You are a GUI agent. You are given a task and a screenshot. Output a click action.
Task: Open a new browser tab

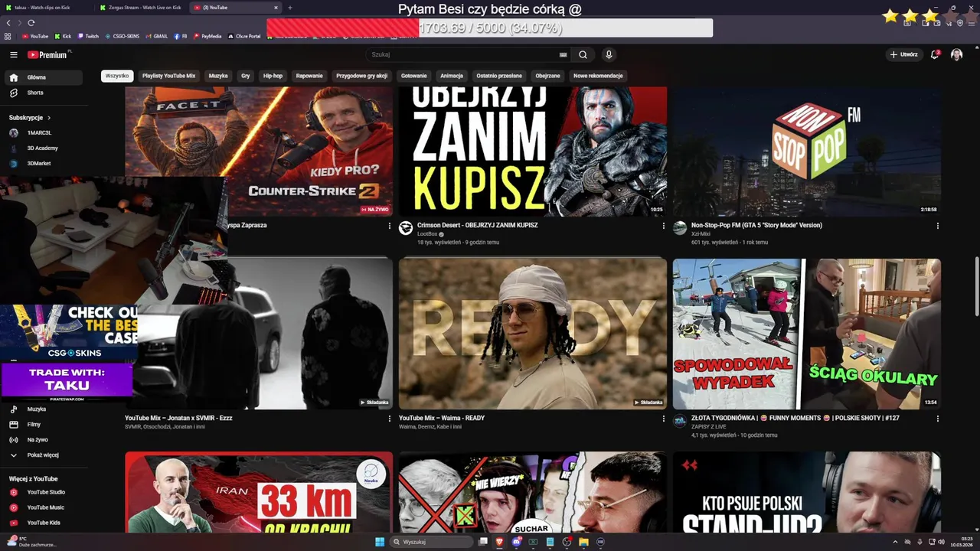click(x=289, y=8)
